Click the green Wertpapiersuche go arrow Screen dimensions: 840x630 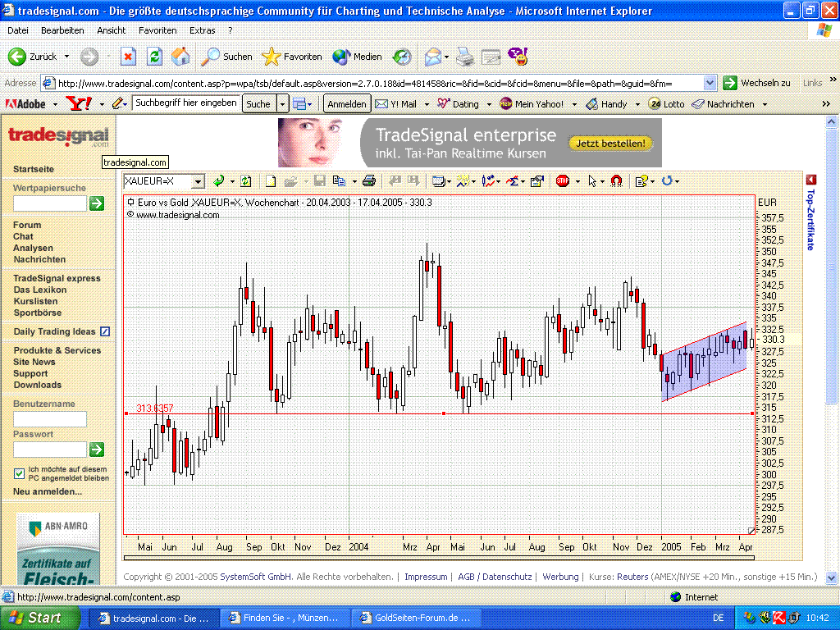tap(97, 203)
